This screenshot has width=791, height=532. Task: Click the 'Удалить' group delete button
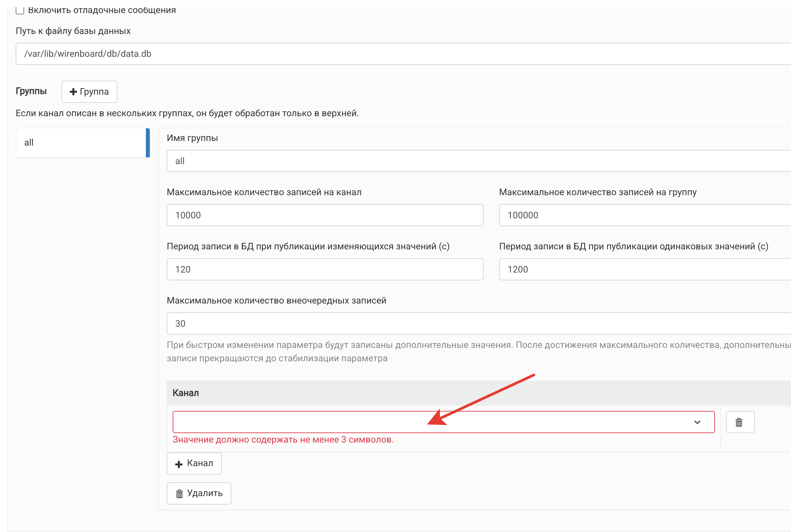(199, 493)
